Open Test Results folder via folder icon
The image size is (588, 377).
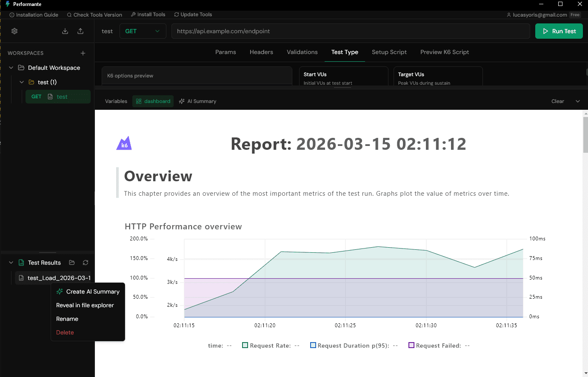(x=71, y=263)
